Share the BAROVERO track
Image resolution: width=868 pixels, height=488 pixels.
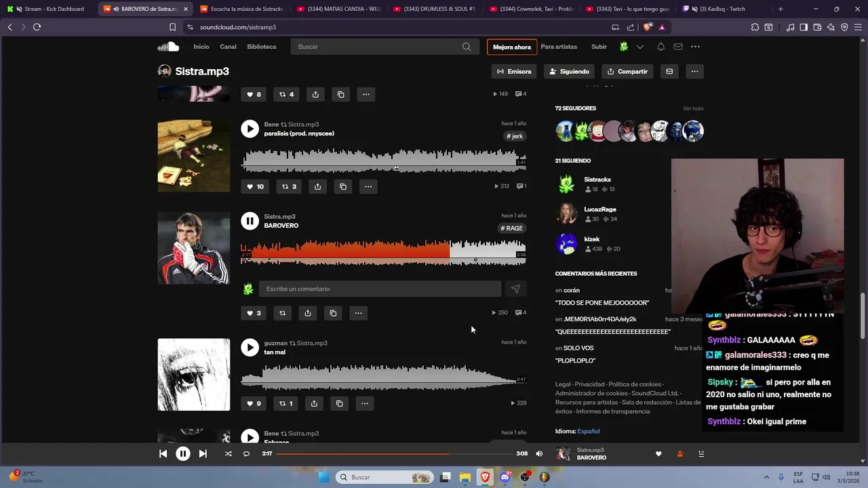(x=308, y=313)
